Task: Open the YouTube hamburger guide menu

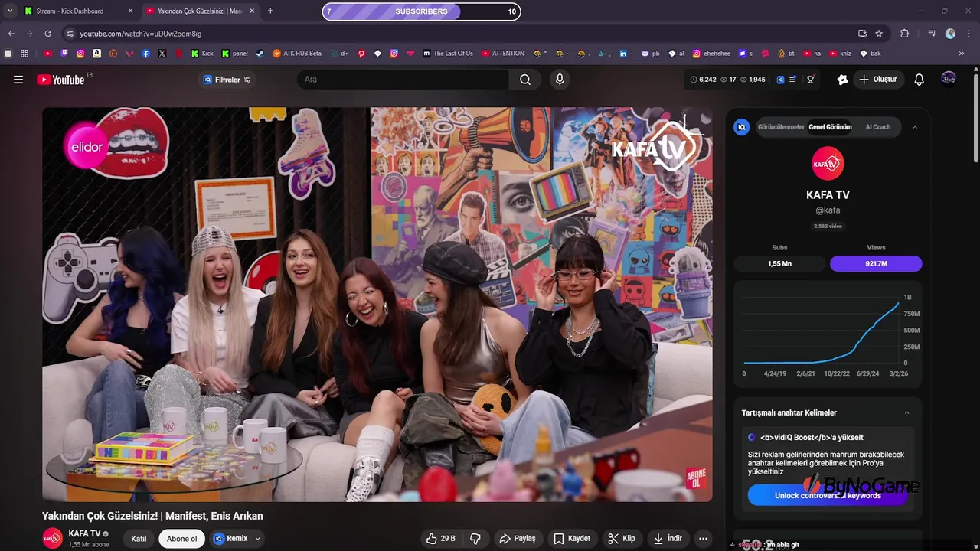Action: (18, 80)
